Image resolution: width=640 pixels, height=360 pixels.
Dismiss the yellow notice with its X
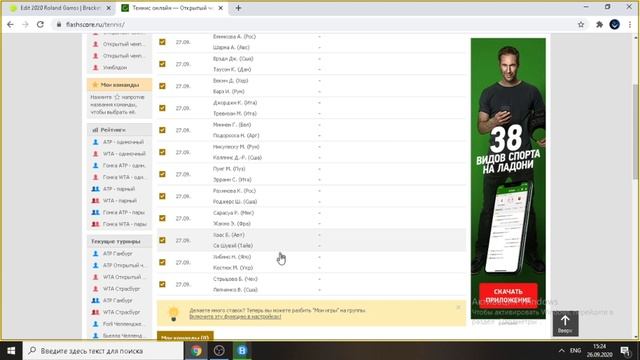458,307
